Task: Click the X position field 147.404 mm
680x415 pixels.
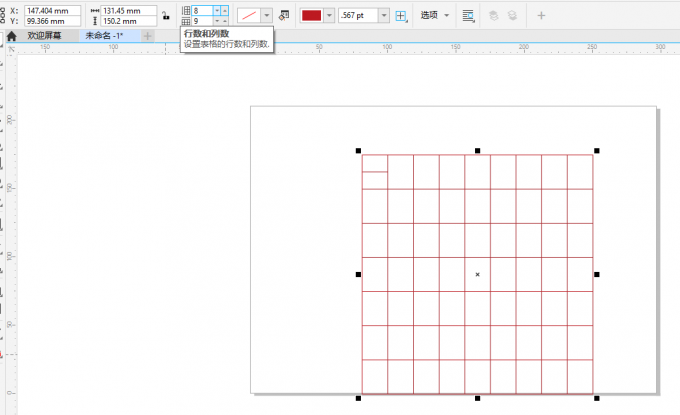Action: 52,10
